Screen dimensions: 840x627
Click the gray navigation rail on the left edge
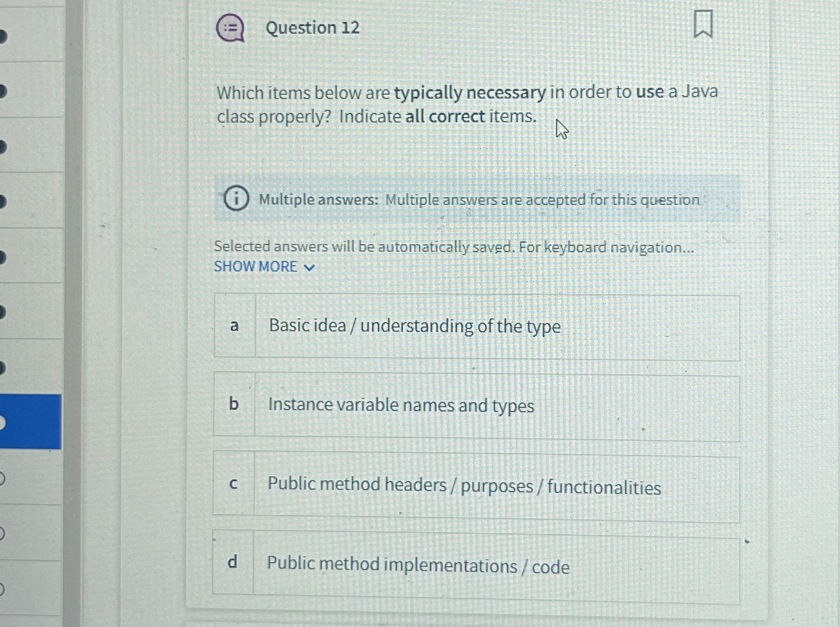tap(73, 314)
